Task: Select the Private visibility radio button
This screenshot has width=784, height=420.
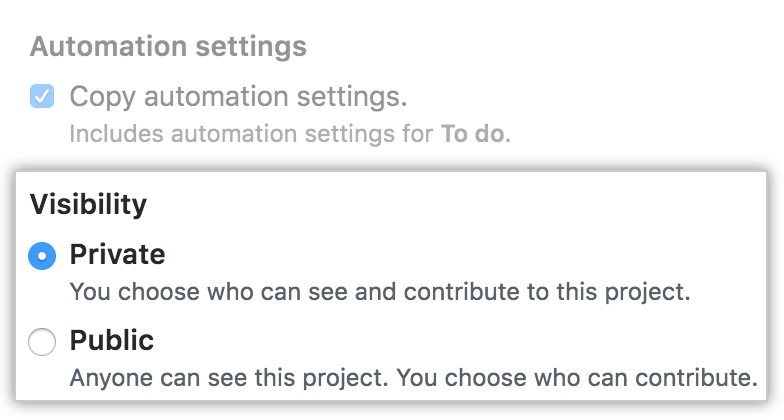Action: [x=42, y=257]
